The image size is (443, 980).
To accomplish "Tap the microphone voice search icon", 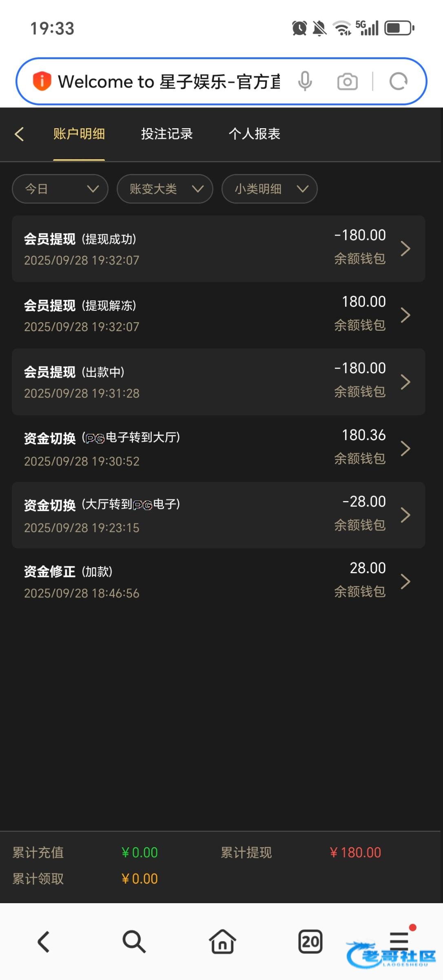I will (305, 81).
